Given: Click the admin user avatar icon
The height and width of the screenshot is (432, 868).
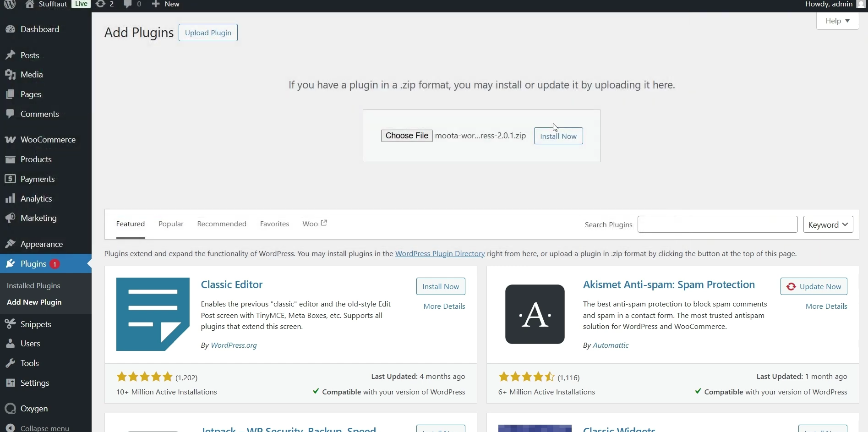Looking at the screenshot, I should (x=861, y=4).
